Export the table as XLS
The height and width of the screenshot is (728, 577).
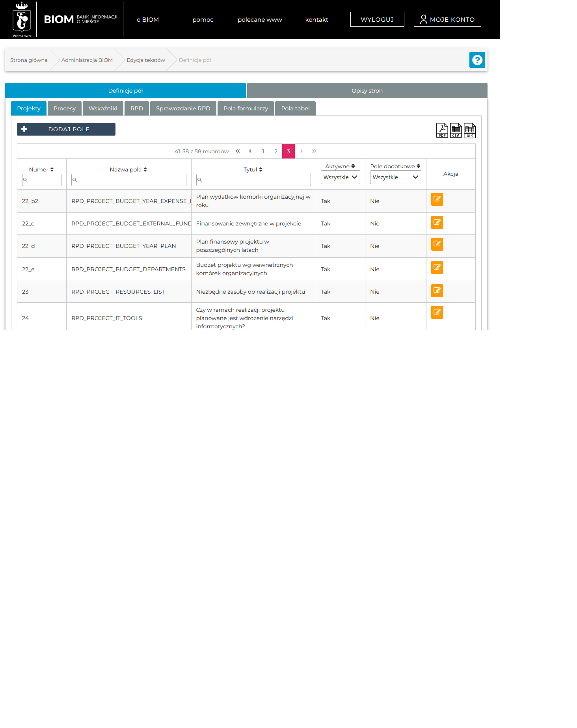point(469,130)
